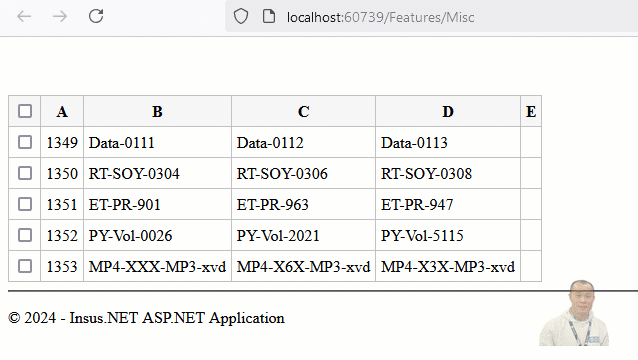Click the page info document icon
This screenshot has width=638, height=360.
coord(269,17)
